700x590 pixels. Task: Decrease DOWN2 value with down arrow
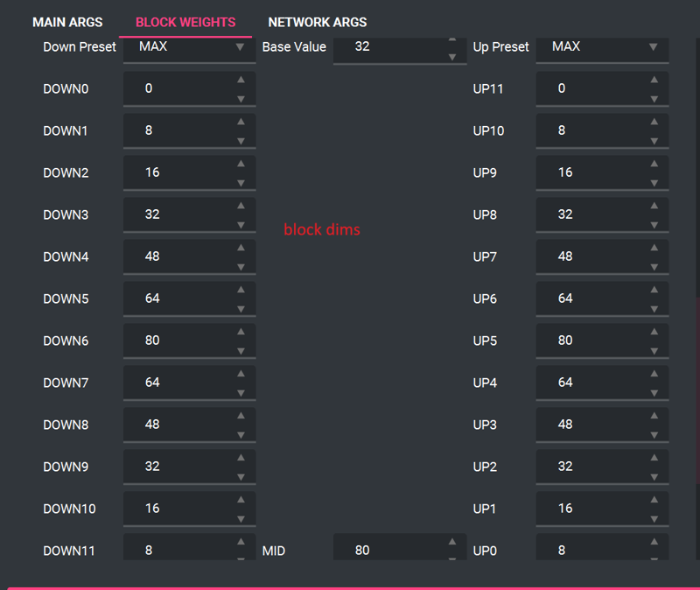[x=241, y=183]
